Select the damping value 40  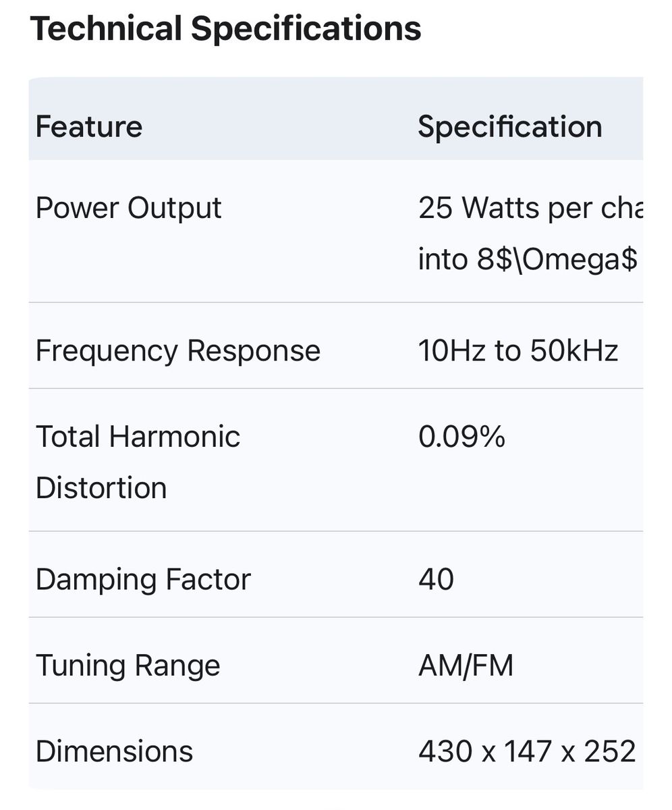[x=436, y=580]
